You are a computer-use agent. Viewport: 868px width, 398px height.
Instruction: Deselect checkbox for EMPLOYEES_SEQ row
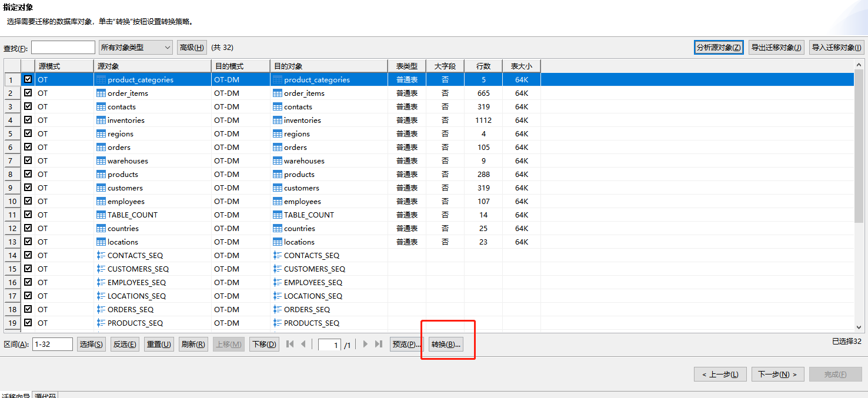point(28,282)
